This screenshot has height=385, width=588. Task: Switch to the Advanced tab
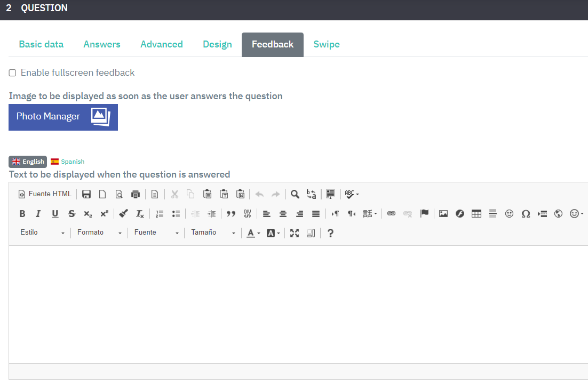coord(162,44)
